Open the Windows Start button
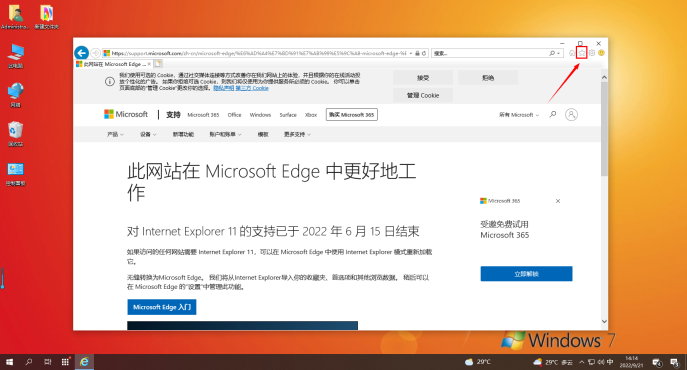 click(9, 362)
